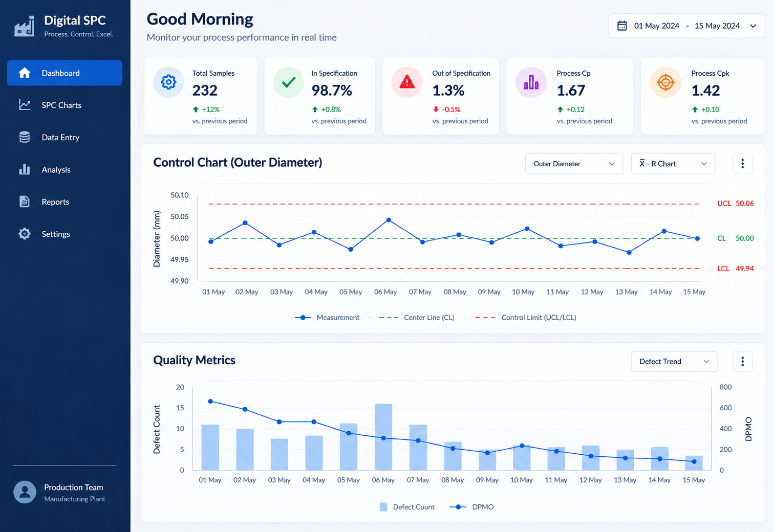Click the Production Team avatar icon
Viewport: 774px width, 532px height.
(x=25, y=492)
